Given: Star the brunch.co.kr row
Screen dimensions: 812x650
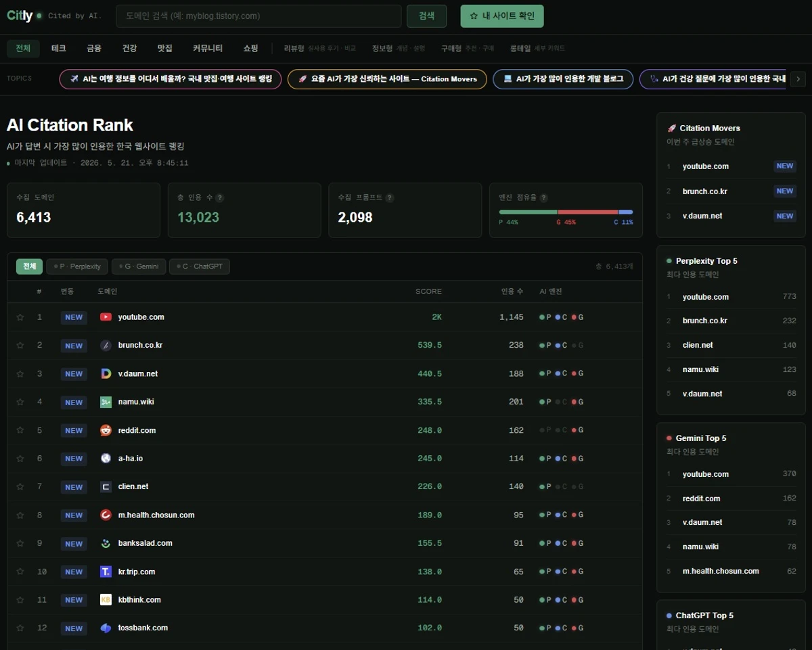Looking at the screenshot, I should point(20,346).
